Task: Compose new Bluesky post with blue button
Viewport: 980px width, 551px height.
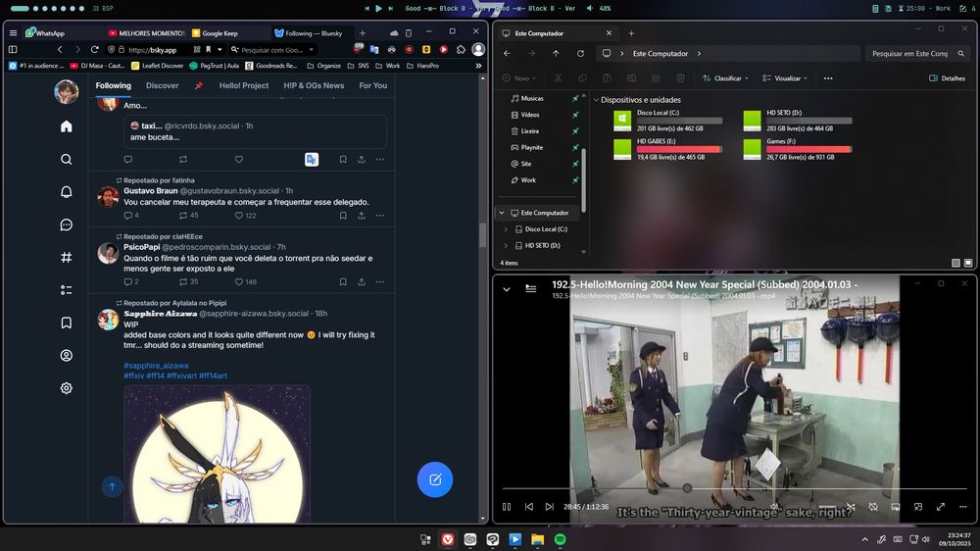Action: point(435,479)
